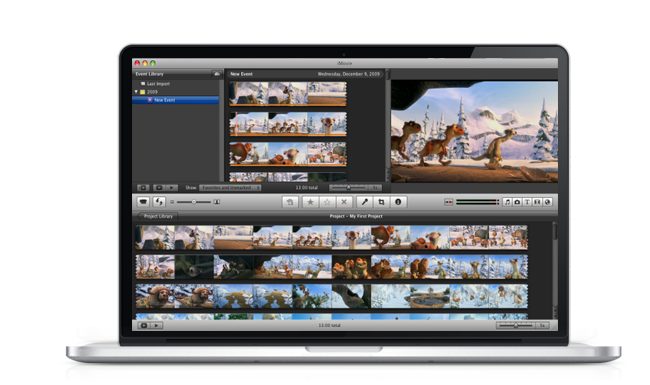Collapse the 2009 folder triangle
The width and height of the screenshot is (650, 385).
click(x=136, y=92)
